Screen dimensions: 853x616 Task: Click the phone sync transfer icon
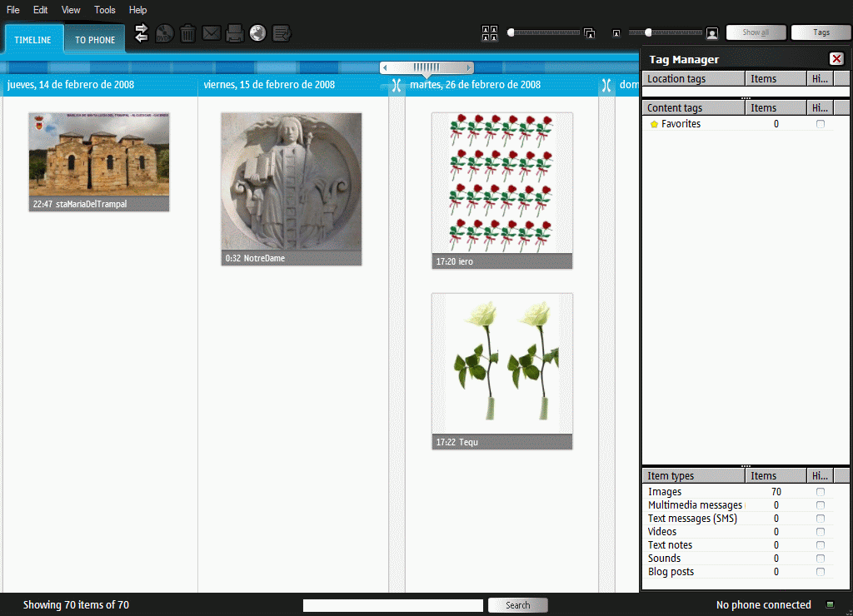coord(141,32)
